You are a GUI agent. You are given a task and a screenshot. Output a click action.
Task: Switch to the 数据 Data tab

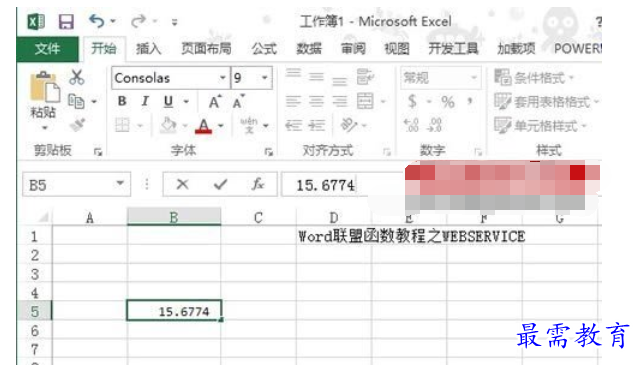point(309,49)
